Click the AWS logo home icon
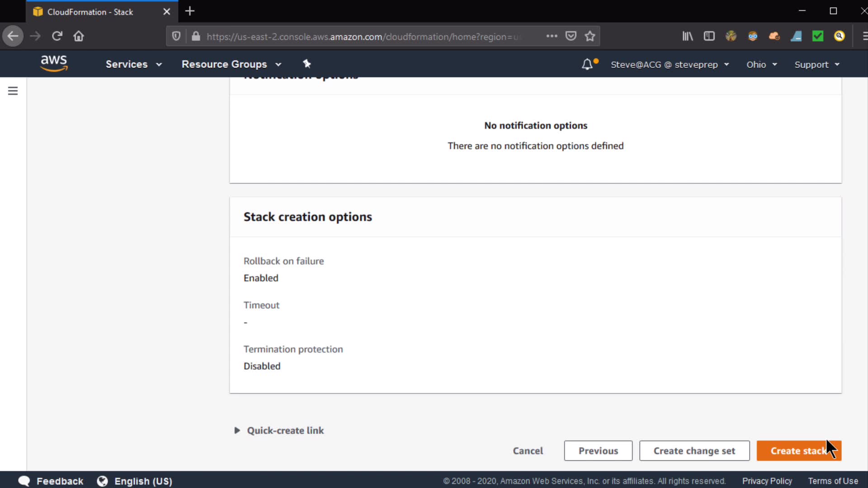868x488 pixels. coord(54,63)
